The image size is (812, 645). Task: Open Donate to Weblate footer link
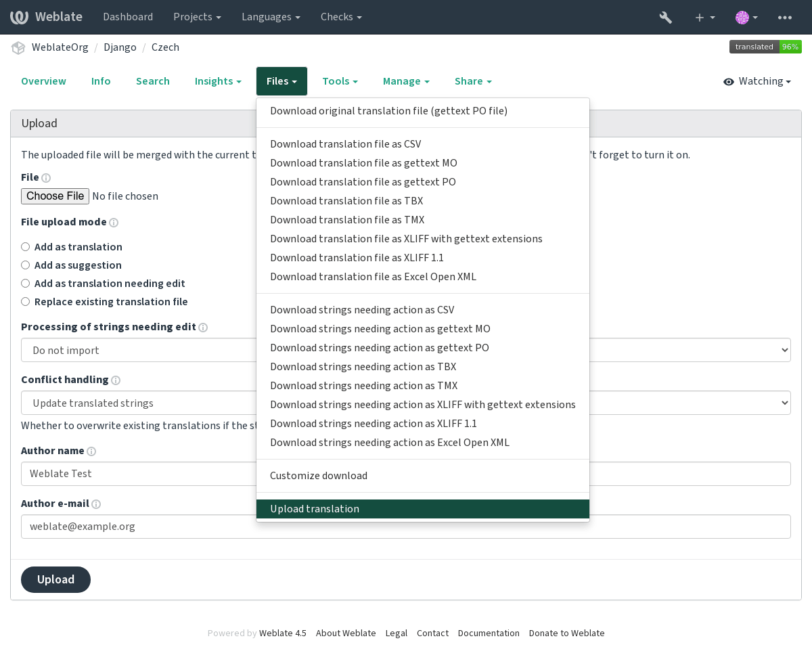(567, 633)
